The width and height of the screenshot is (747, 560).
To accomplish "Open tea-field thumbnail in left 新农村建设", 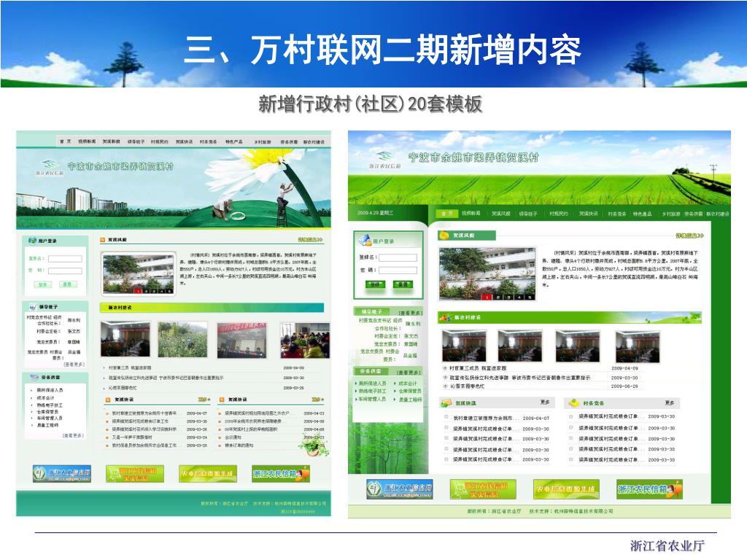I will [183, 339].
